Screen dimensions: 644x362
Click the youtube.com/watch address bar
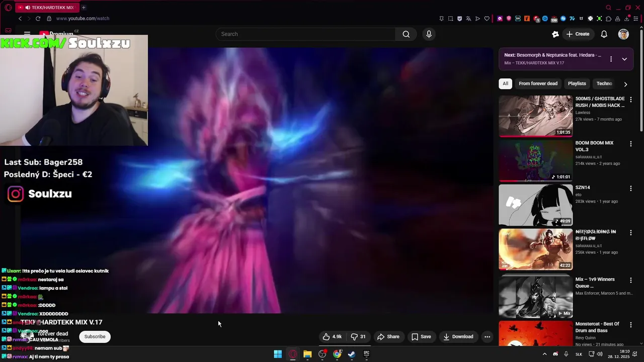[x=83, y=19]
